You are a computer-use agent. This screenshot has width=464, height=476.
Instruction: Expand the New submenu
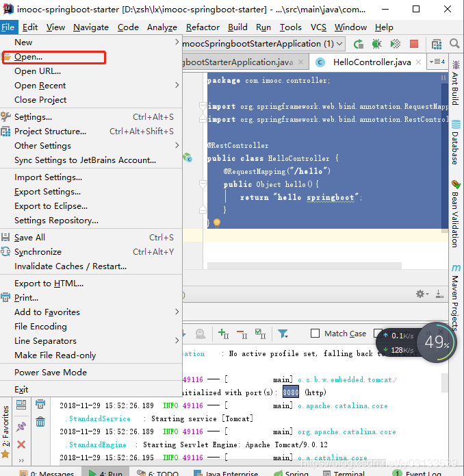pos(91,42)
